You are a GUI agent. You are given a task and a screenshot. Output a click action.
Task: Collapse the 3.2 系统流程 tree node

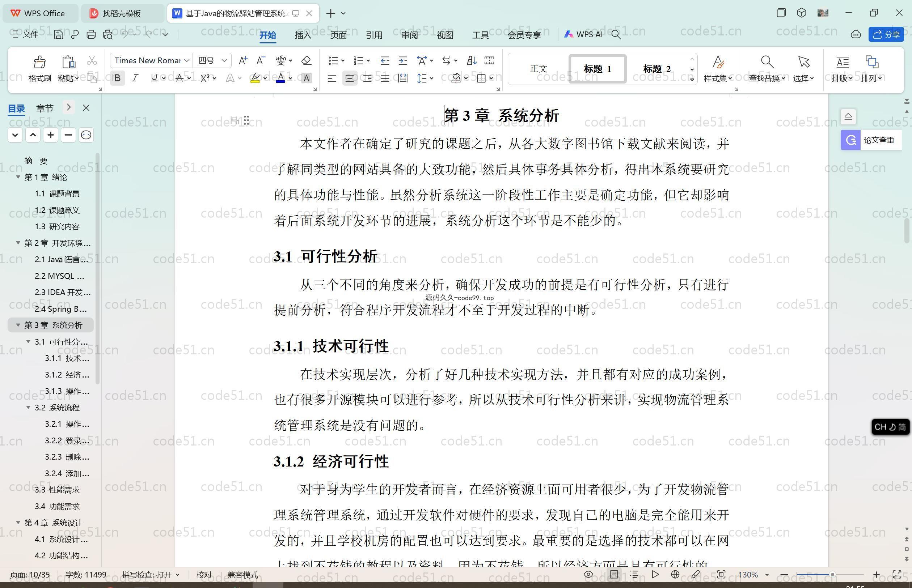tap(28, 408)
